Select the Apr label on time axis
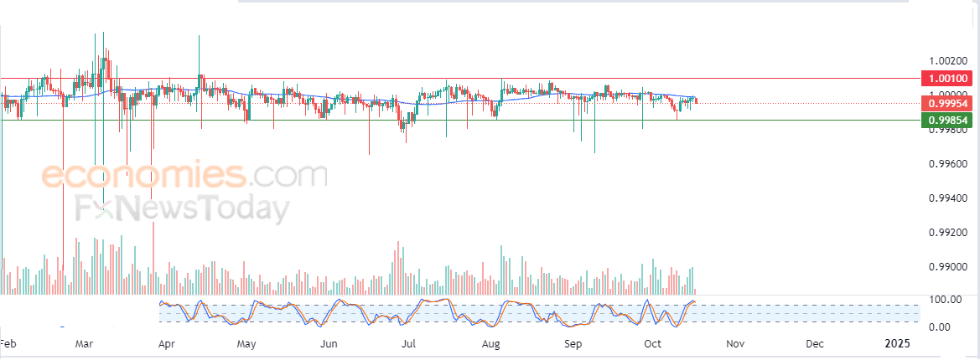Screen dimensions: 980x360 click(166, 344)
